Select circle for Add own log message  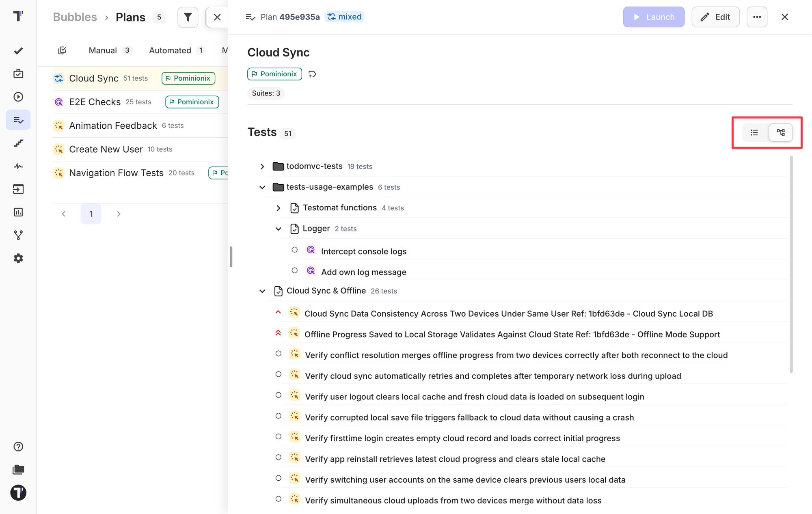(x=295, y=270)
